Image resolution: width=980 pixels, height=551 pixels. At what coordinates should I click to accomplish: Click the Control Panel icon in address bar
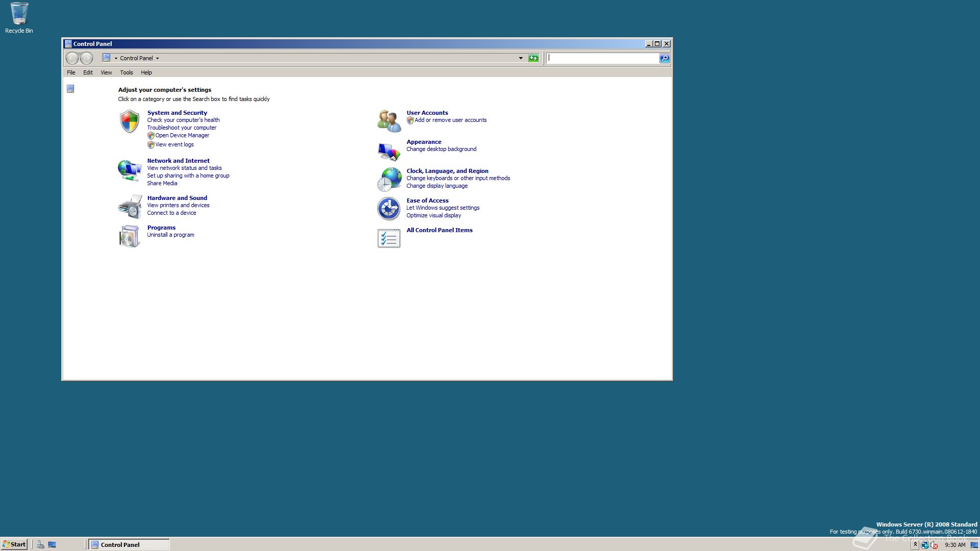(x=106, y=58)
